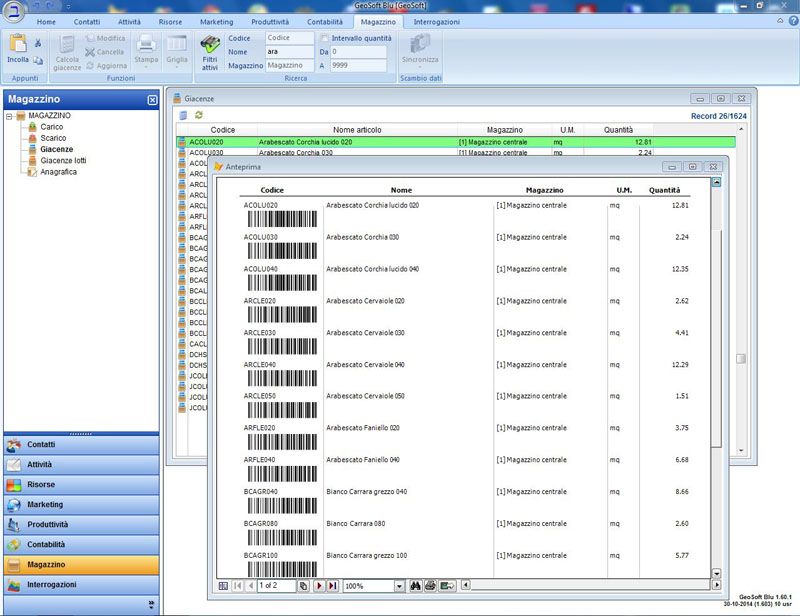Click the Filtri attivi filter icon
This screenshot has width=800, height=616.
pyautogui.click(x=210, y=45)
